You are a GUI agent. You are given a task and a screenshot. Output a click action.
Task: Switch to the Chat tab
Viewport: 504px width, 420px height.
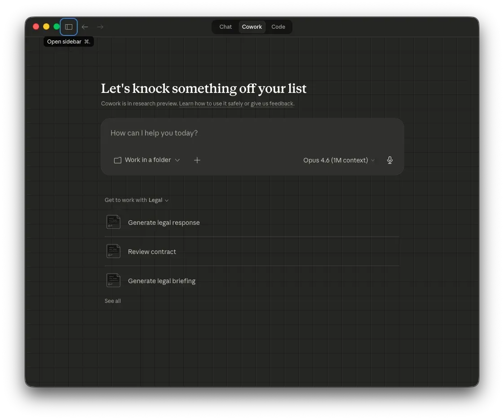coord(225,27)
